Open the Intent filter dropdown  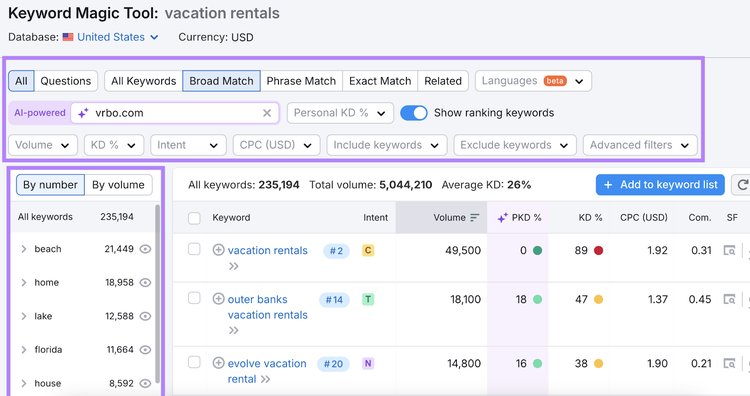[188, 145]
